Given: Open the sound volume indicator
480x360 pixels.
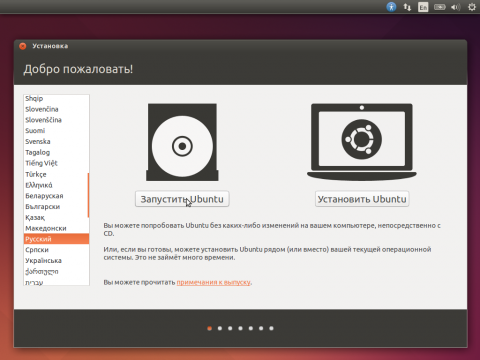Looking at the screenshot, I should tap(455, 7).
